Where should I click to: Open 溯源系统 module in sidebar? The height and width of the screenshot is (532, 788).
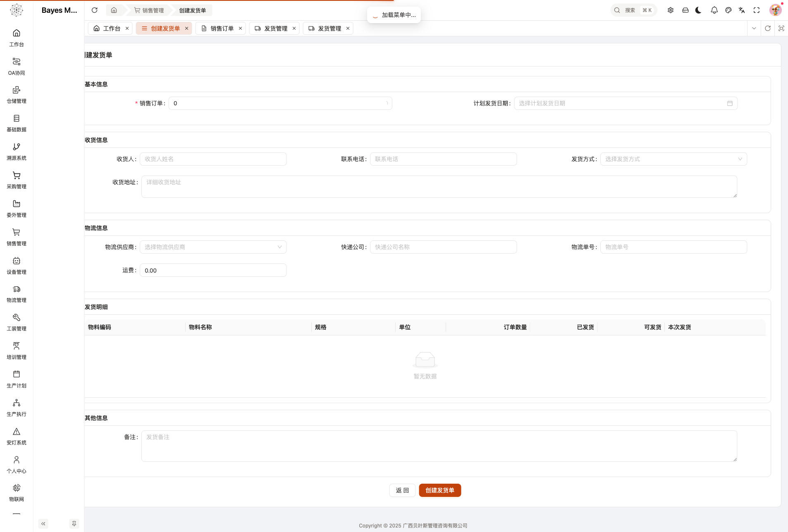click(x=17, y=152)
